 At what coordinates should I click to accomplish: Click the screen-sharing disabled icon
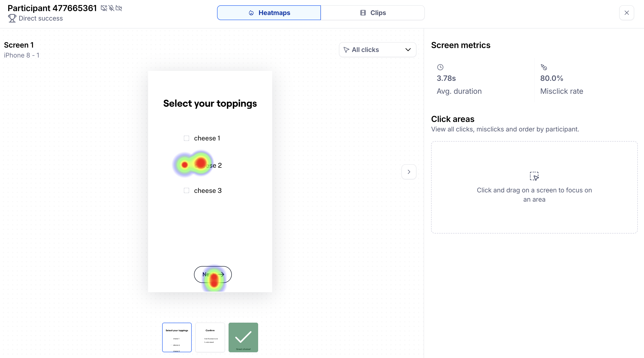coord(104,8)
